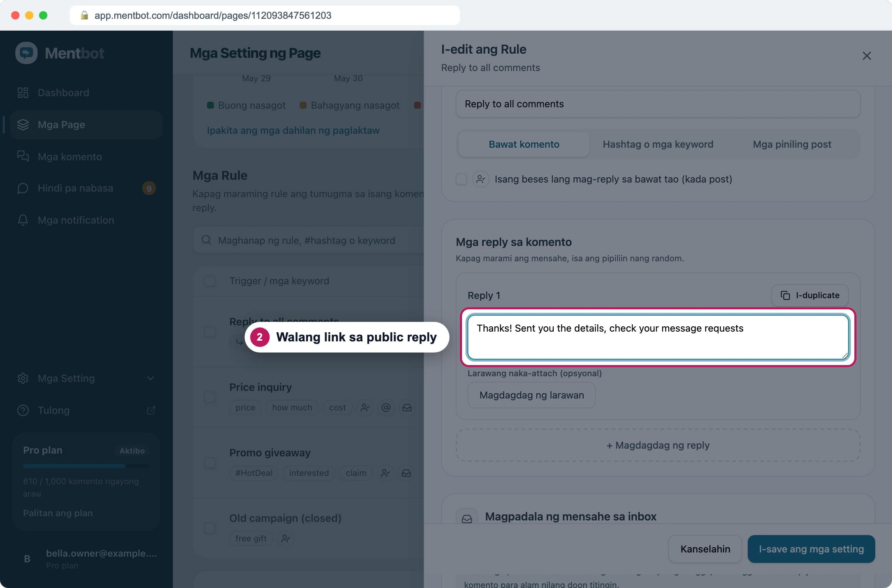Click the Mga Setting gear icon

point(23,378)
